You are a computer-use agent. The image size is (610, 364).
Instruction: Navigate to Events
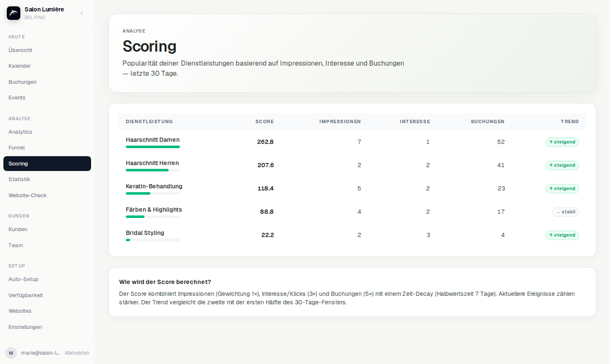point(47,98)
